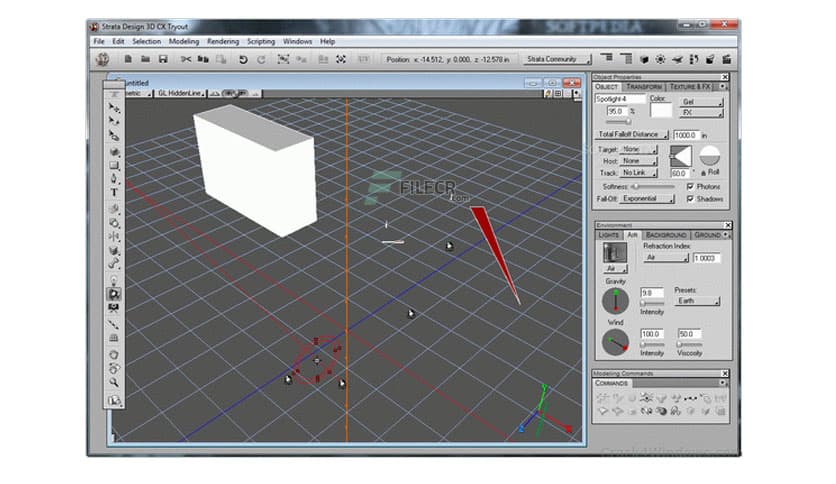Image resolution: width=836 pixels, height=484 pixels.
Task: Select the Text tool in tool palette
Action: pyautogui.click(x=114, y=192)
